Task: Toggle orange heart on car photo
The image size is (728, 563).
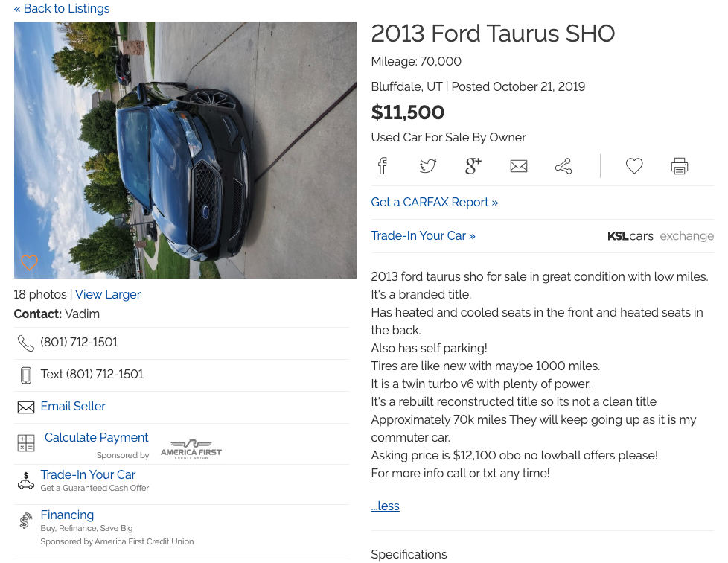Action: click(x=29, y=262)
